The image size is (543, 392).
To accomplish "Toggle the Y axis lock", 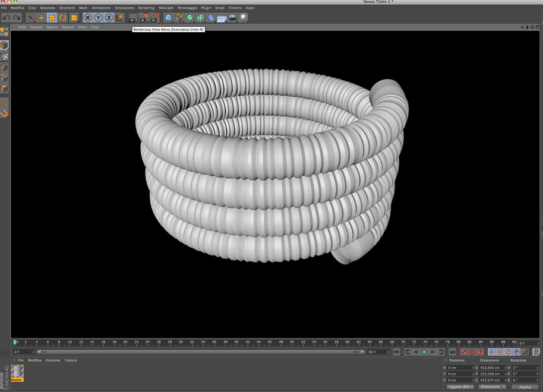I will [x=99, y=18].
